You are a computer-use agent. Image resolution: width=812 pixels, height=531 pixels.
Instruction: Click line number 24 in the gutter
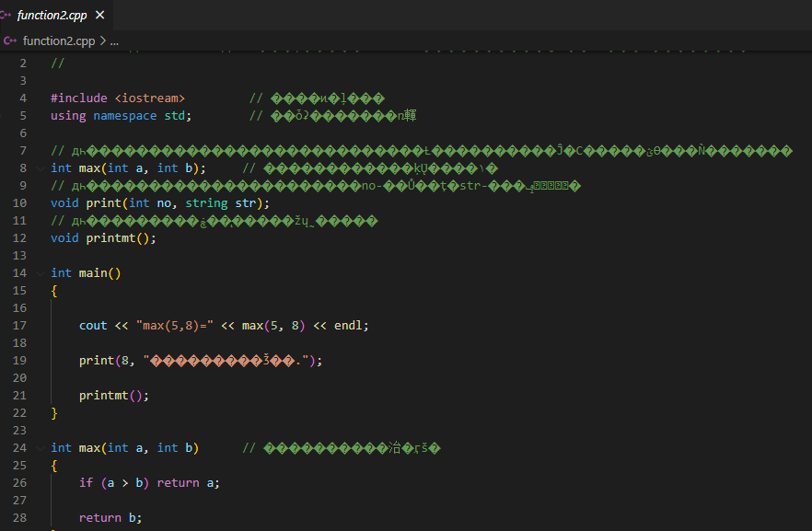coord(19,448)
